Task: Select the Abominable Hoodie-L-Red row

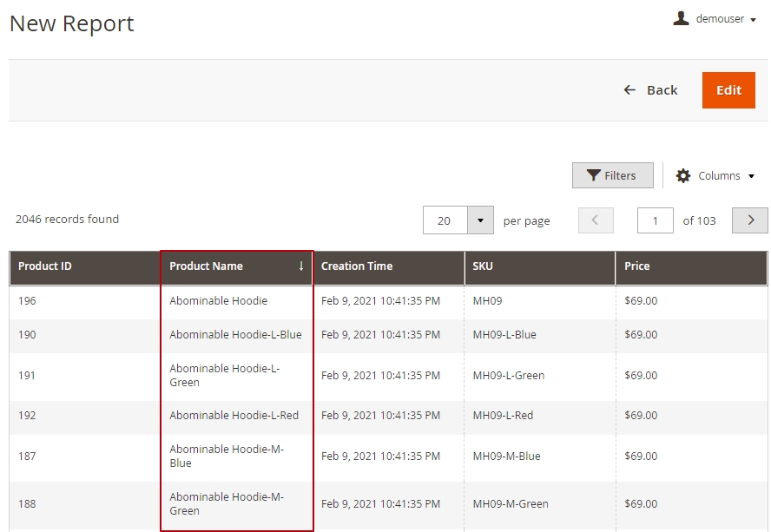Action: point(234,416)
